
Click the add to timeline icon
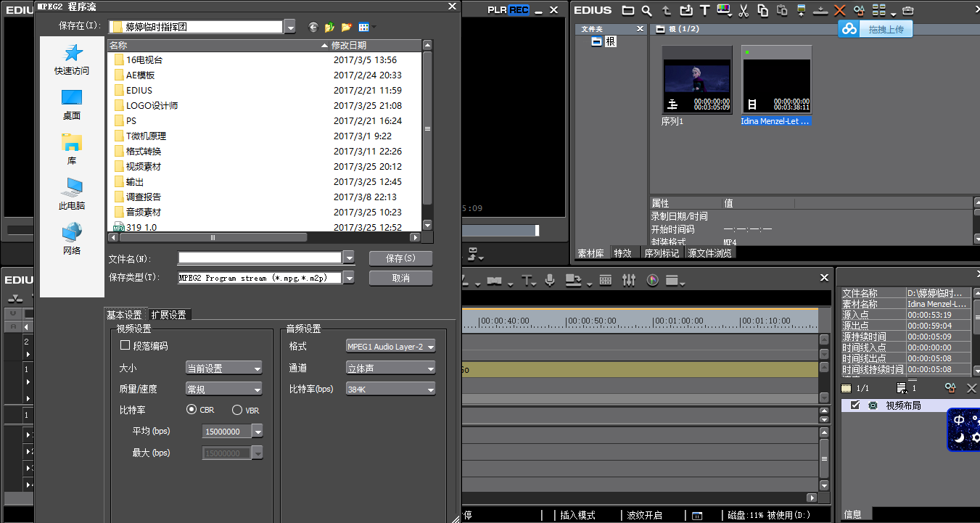click(820, 10)
